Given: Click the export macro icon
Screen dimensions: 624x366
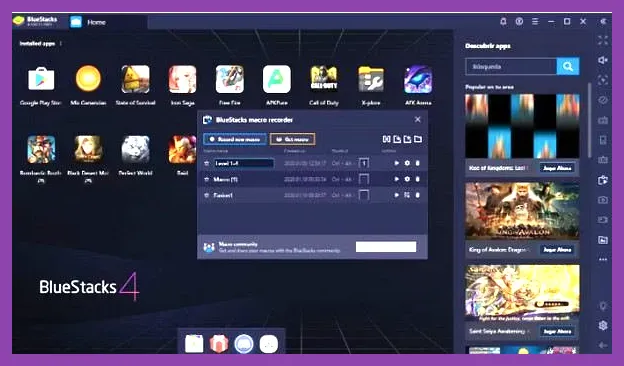Looking at the screenshot, I should click(x=407, y=139).
